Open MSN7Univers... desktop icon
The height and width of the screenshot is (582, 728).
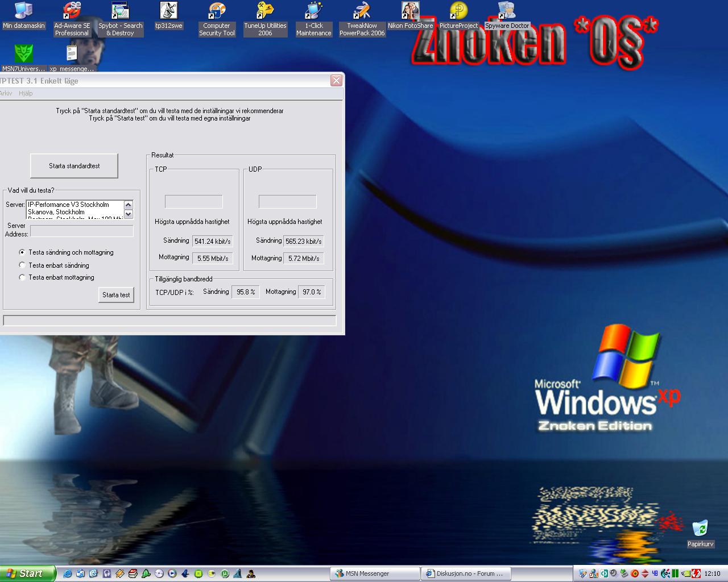coord(23,59)
